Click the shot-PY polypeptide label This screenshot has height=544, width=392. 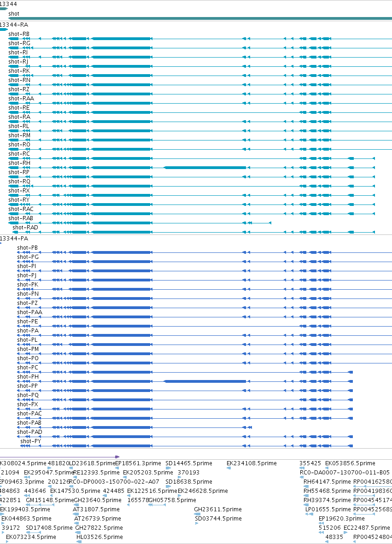point(30,441)
